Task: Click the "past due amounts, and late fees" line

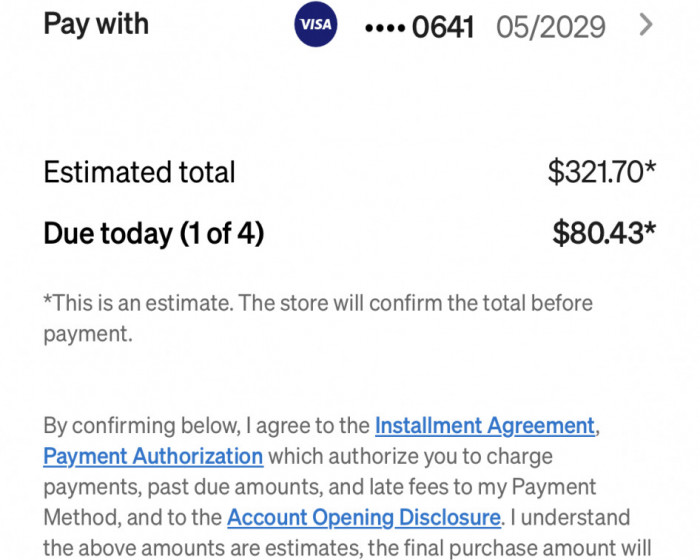Action: [320, 487]
